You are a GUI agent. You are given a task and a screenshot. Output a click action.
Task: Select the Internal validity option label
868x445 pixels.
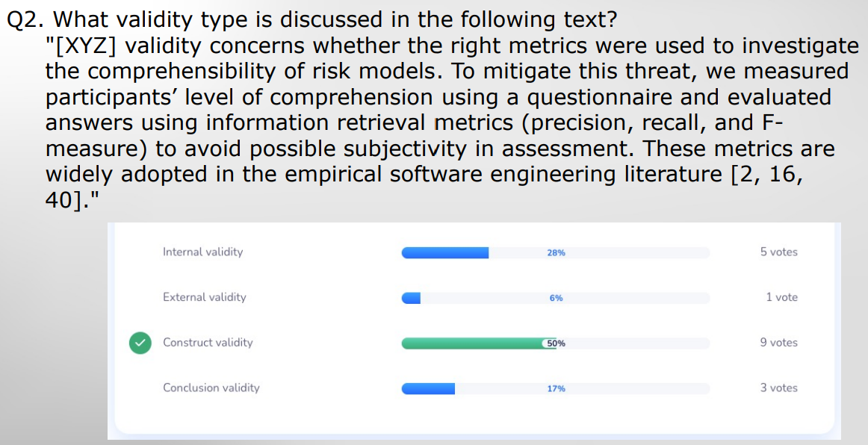tap(202, 252)
